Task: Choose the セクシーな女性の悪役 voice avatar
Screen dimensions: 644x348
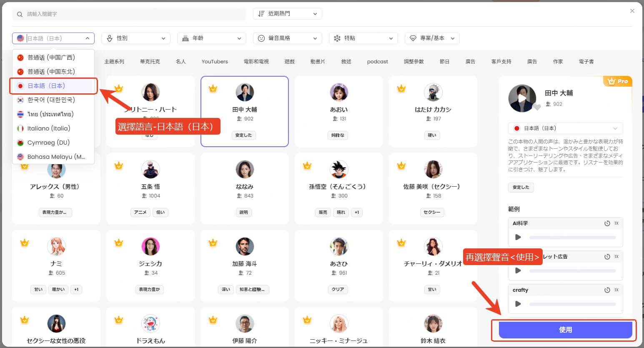Action: pyautogui.click(x=56, y=324)
